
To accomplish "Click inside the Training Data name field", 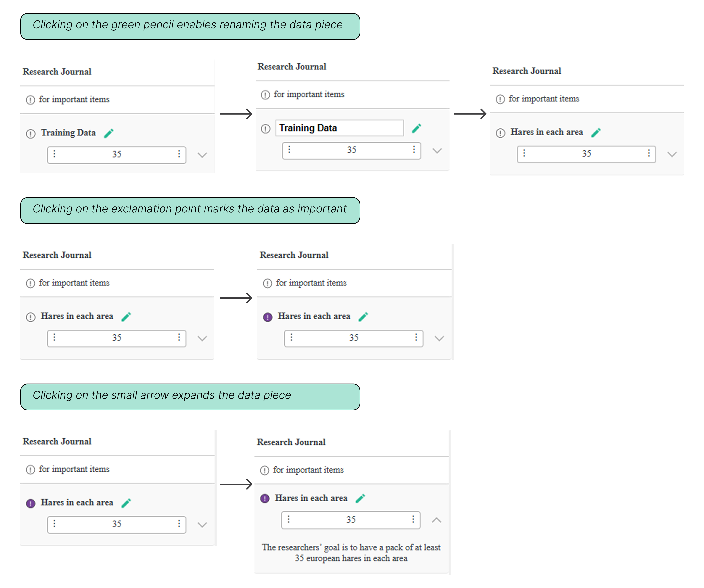I will pos(339,128).
